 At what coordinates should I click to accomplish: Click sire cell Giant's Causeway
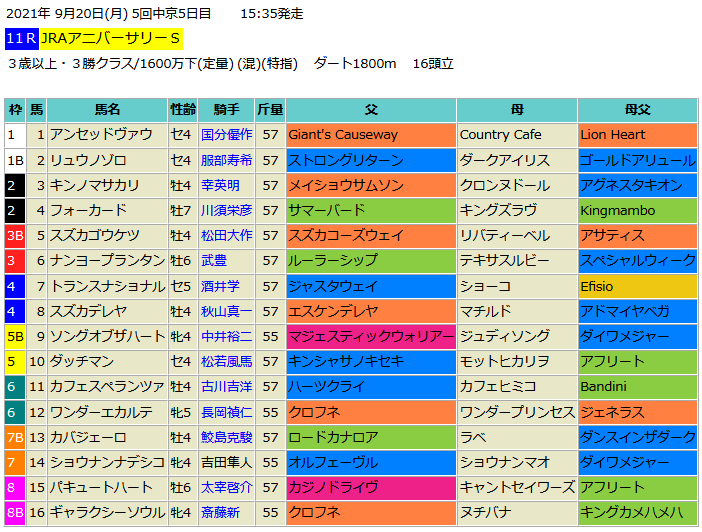coord(371,135)
